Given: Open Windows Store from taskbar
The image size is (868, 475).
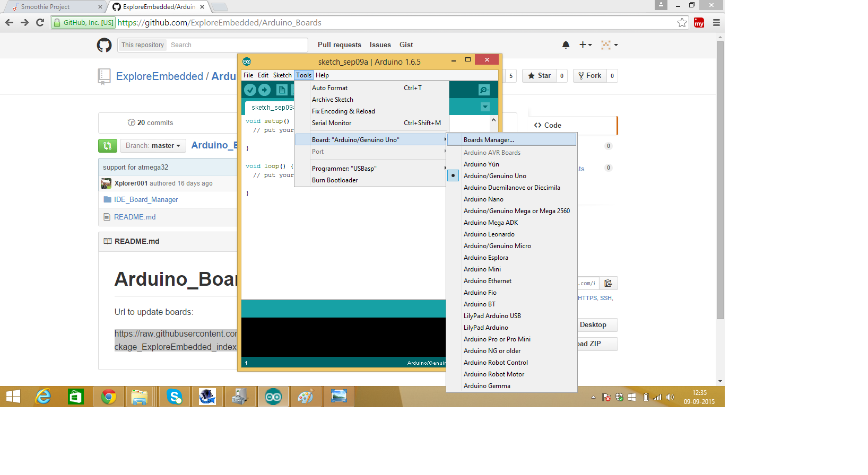Looking at the screenshot, I should pyautogui.click(x=76, y=397).
